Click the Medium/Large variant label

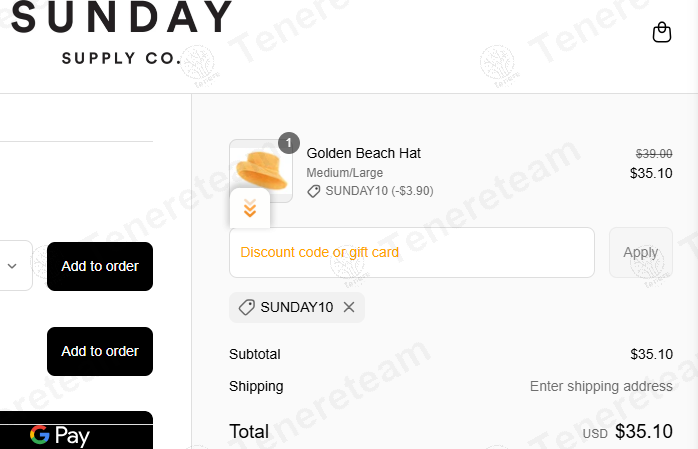click(x=344, y=173)
